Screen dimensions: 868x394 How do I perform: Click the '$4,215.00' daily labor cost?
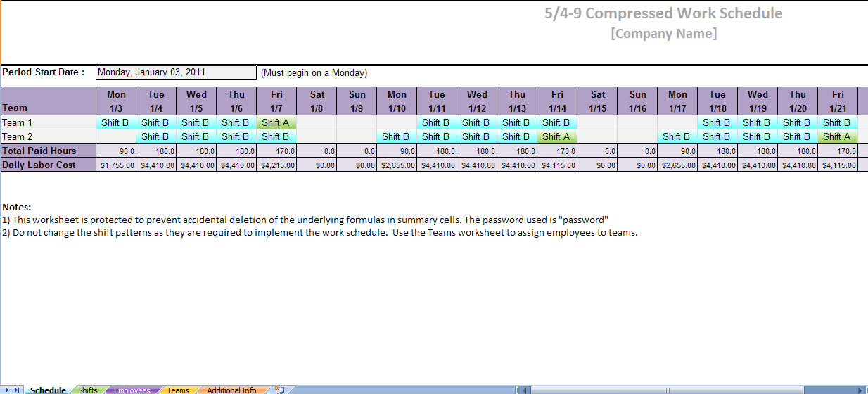[276, 165]
